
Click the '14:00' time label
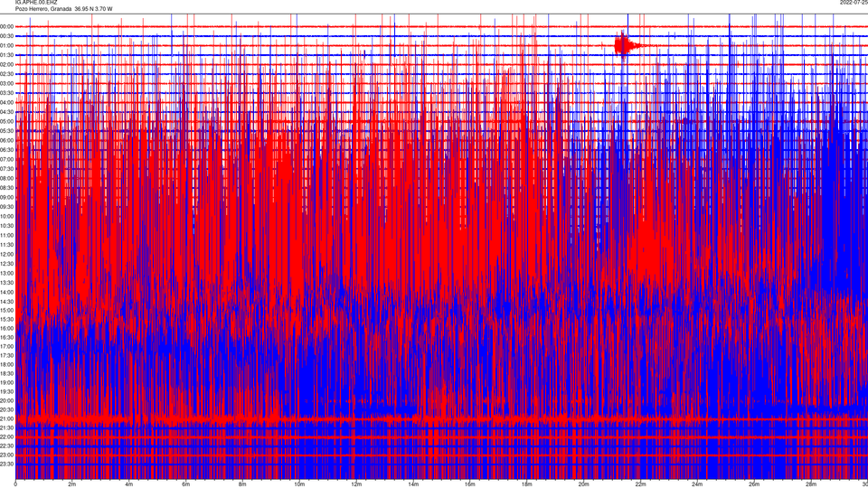[6, 292]
